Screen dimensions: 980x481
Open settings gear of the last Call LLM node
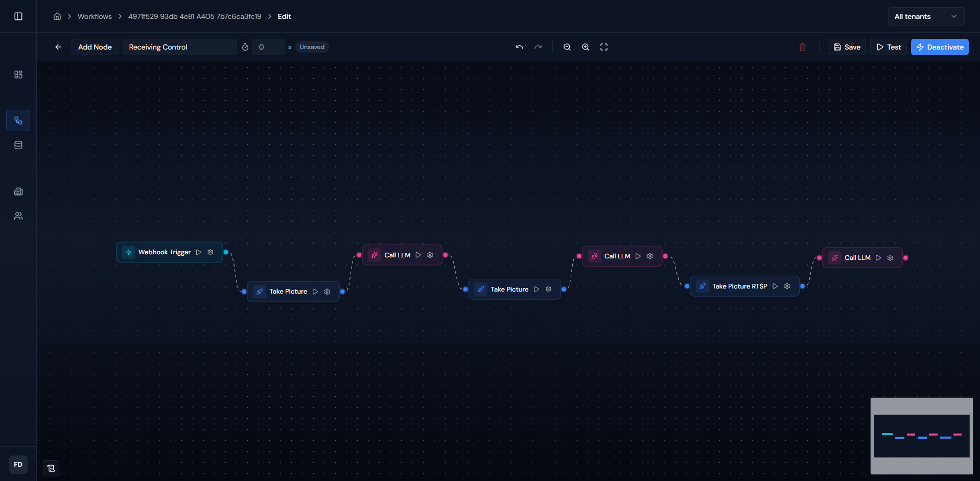click(891, 258)
